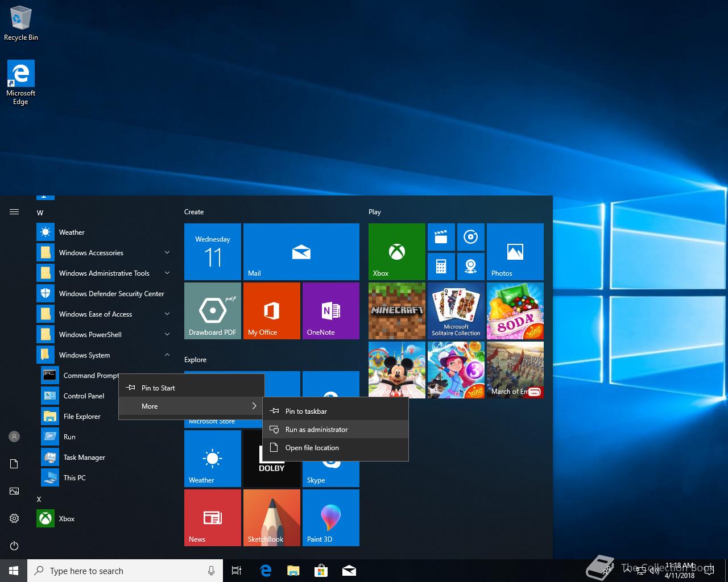Open the My Office tile
728x582 pixels.
click(x=272, y=311)
